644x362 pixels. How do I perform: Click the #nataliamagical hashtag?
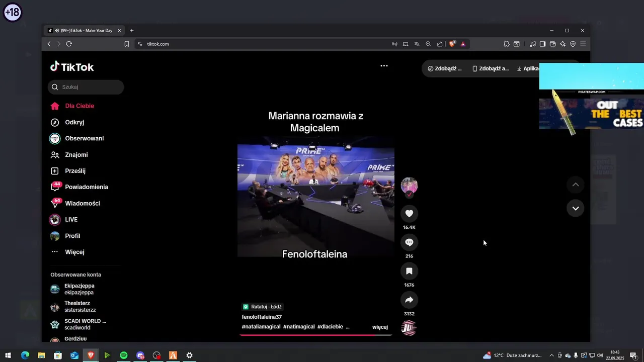pyautogui.click(x=261, y=327)
